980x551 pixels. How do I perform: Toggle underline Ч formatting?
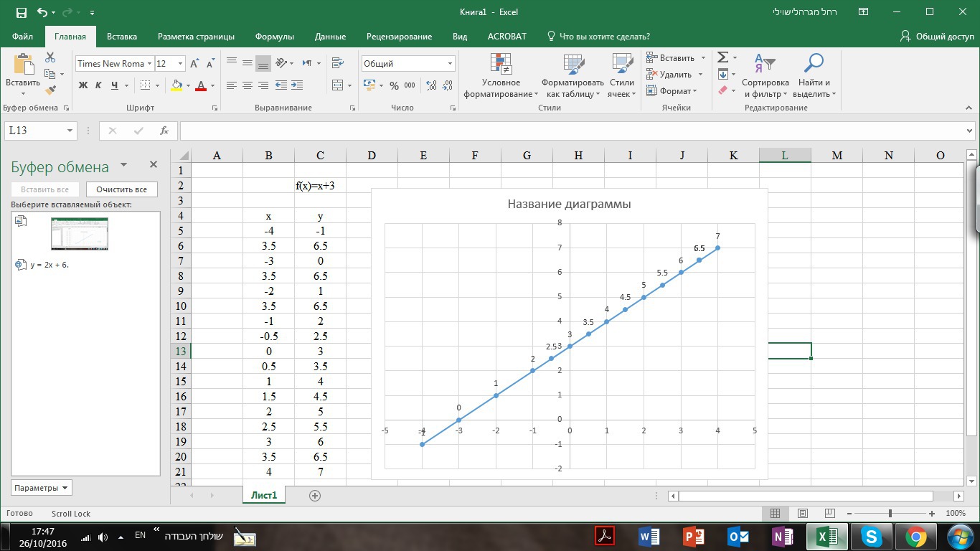[x=115, y=85]
